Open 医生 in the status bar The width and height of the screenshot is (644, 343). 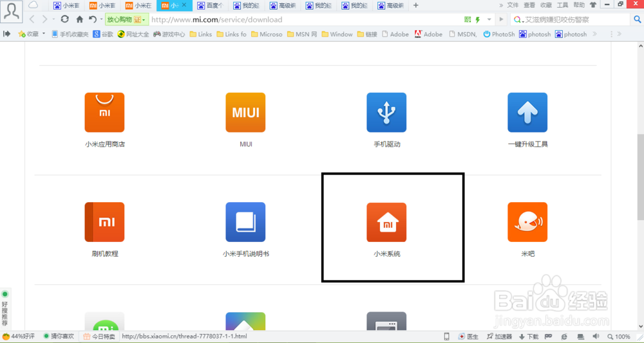(x=469, y=337)
